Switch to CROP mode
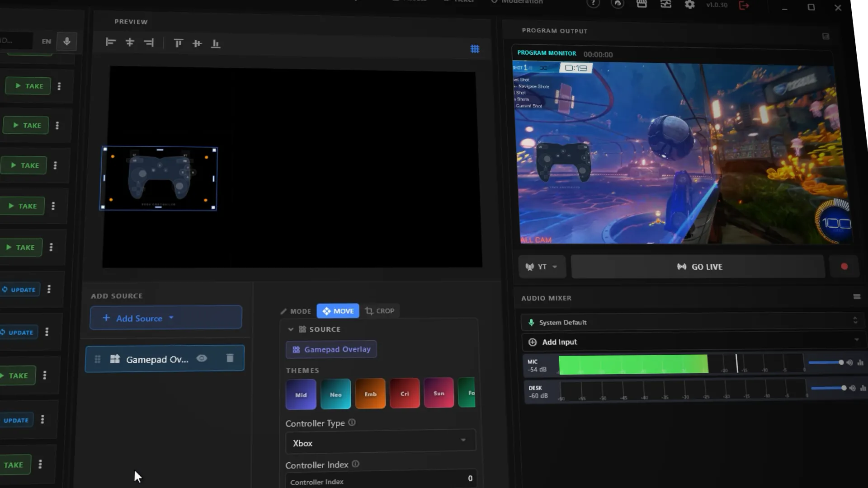 point(380,311)
